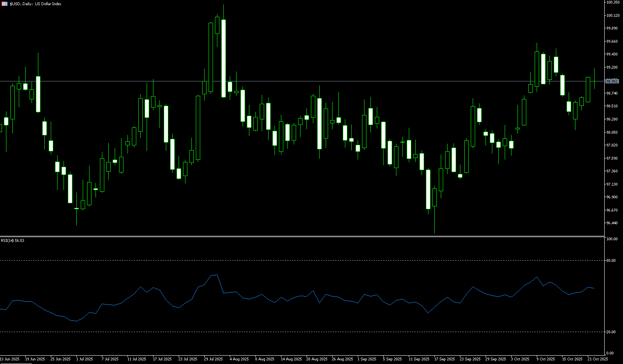Viewport: 623px width, 364px height.
Task: Click the RSI 80.00 level label
Action: coord(611,261)
